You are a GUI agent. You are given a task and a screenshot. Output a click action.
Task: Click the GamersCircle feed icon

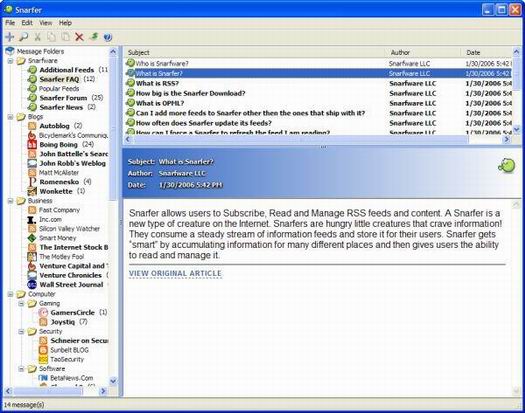(43, 313)
